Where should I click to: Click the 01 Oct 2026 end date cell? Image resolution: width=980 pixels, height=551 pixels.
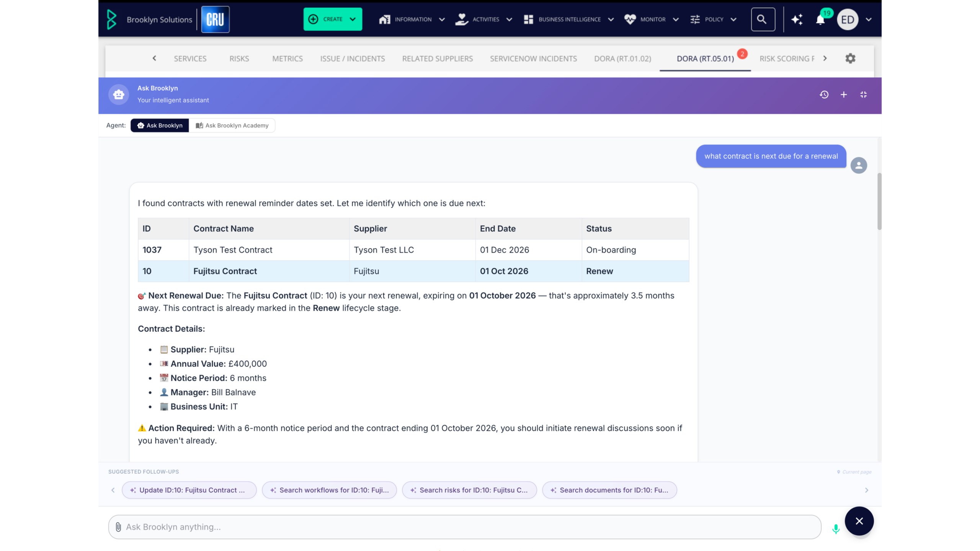coord(529,271)
